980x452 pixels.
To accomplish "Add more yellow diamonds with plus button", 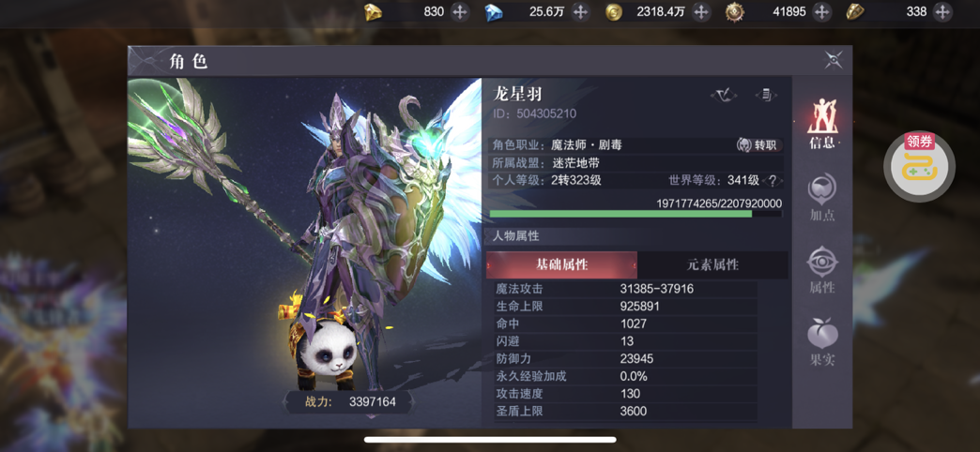I will tap(460, 12).
